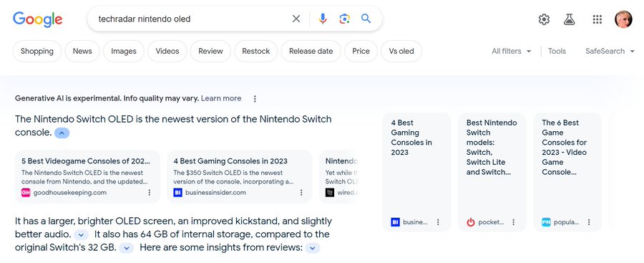
Task: Select the Shopping filter chip
Action: (37, 51)
